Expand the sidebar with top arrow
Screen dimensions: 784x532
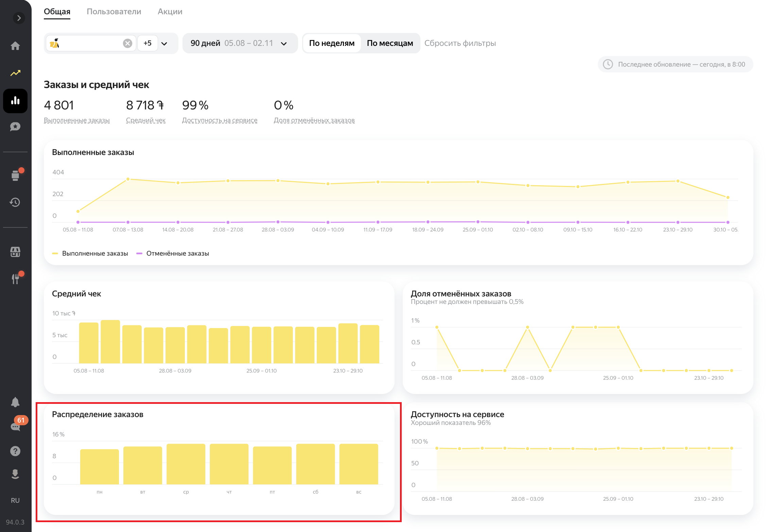click(19, 18)
